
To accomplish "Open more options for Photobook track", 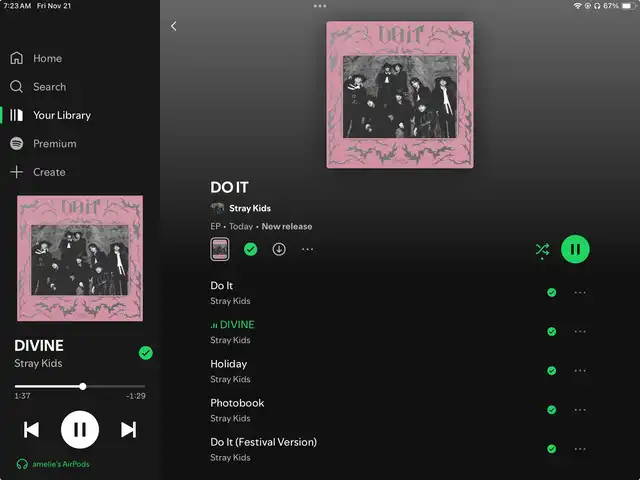I will pyautogui.click(x=580, y=410).
